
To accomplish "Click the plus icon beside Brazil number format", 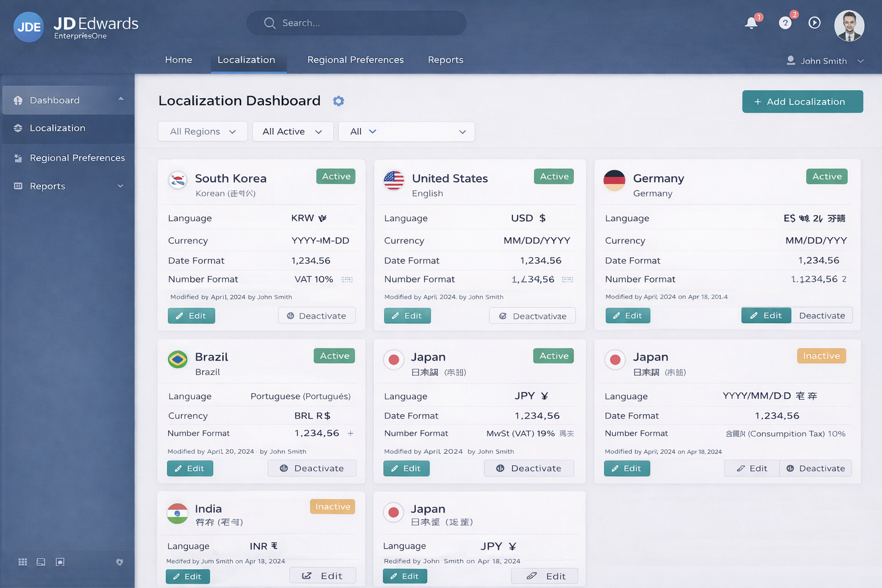I will point(350,434).
